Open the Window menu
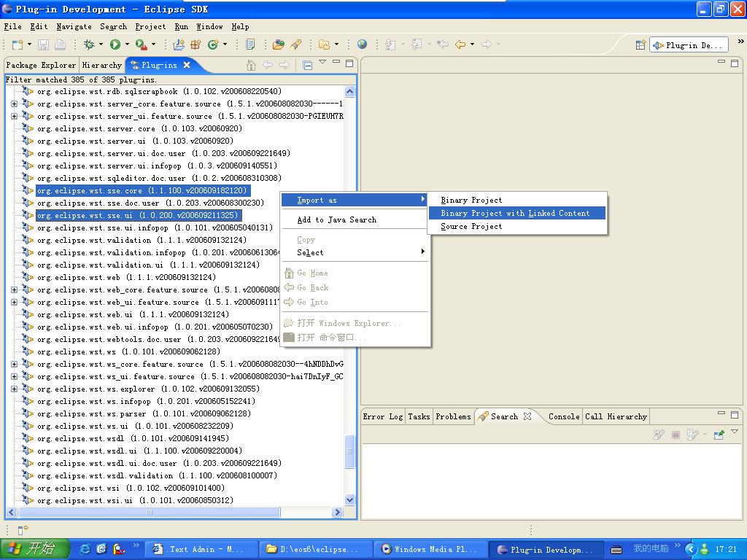The height and width of the screenshot is (560, 747). point(209,27)
